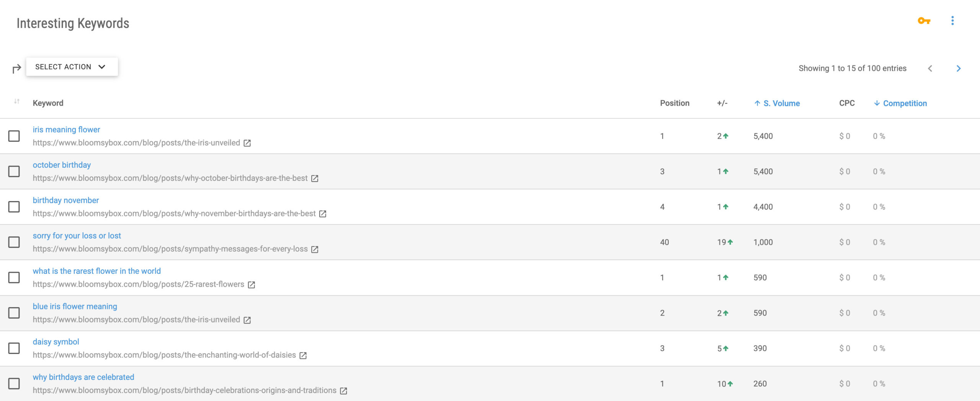Click the share arrow icon beside Select Action
Viewport: 980px width, 401px height.
click(16, 69)
